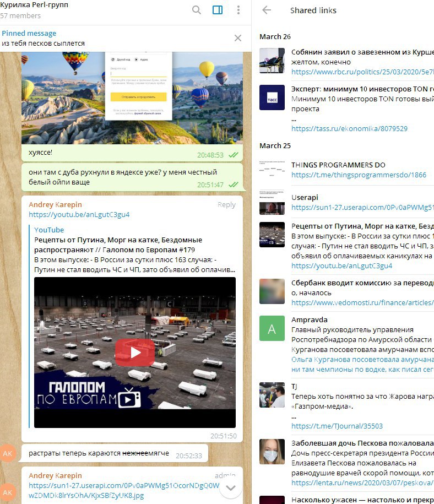Viewport: 434px width, 504px height.
Task: Open vedomosti.ru finance articles link
Action: tap(362, 303)
